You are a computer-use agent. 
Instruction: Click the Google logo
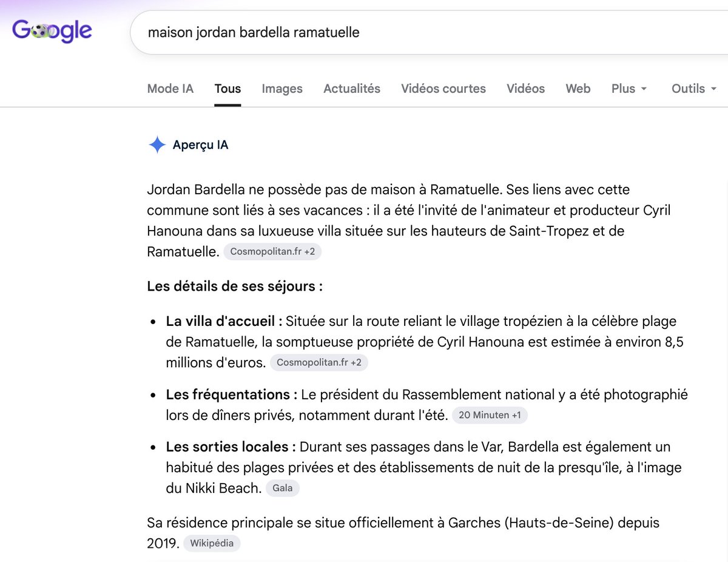52,30
